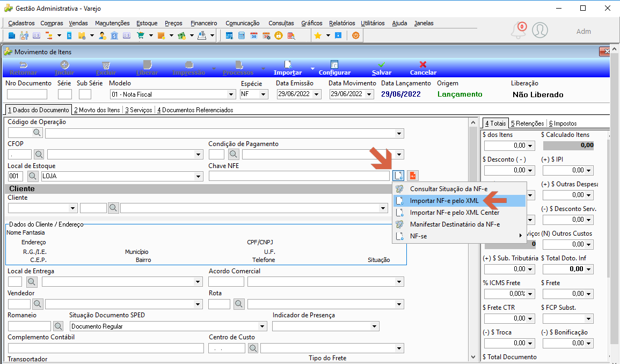Open the Modelo dropdown
Image resolution: width=620 pixels, height=364 pixels.
tap(231, 94)
